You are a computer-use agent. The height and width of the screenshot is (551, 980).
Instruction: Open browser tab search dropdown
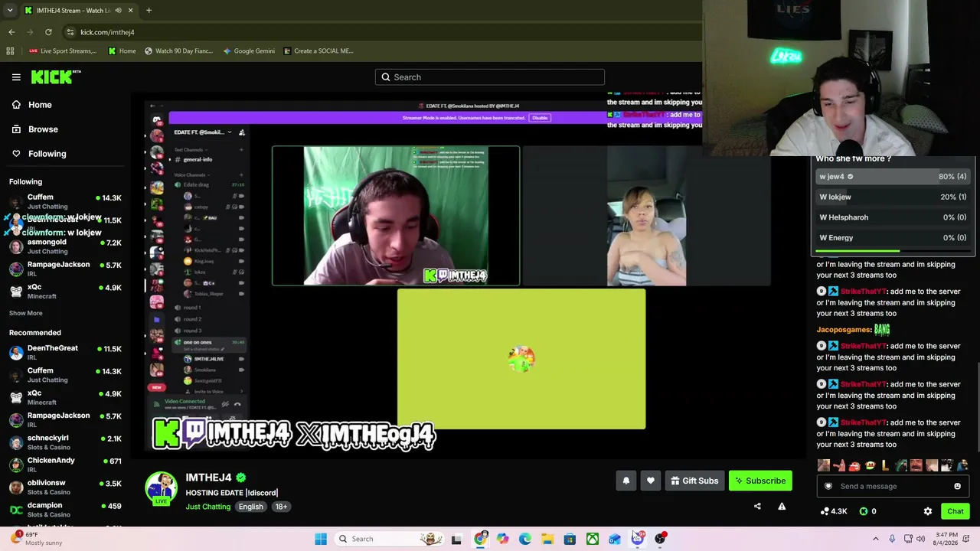tap(11, 11)
